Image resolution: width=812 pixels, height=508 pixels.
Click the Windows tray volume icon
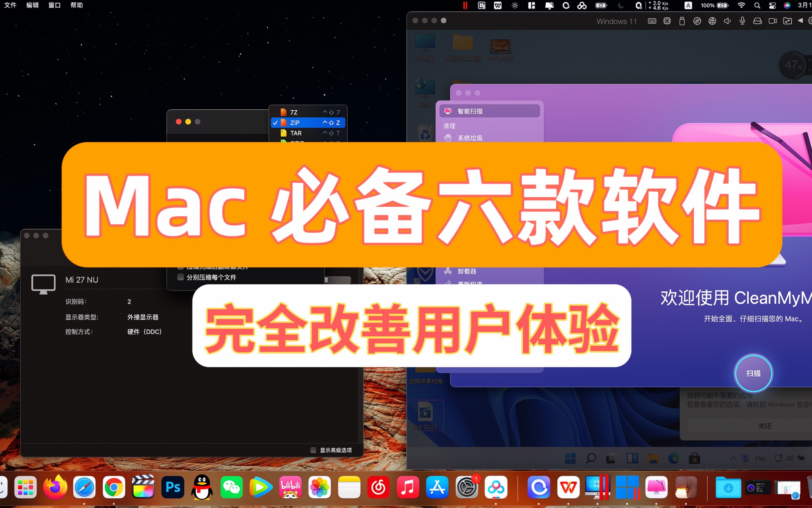[x=789, y=458]
